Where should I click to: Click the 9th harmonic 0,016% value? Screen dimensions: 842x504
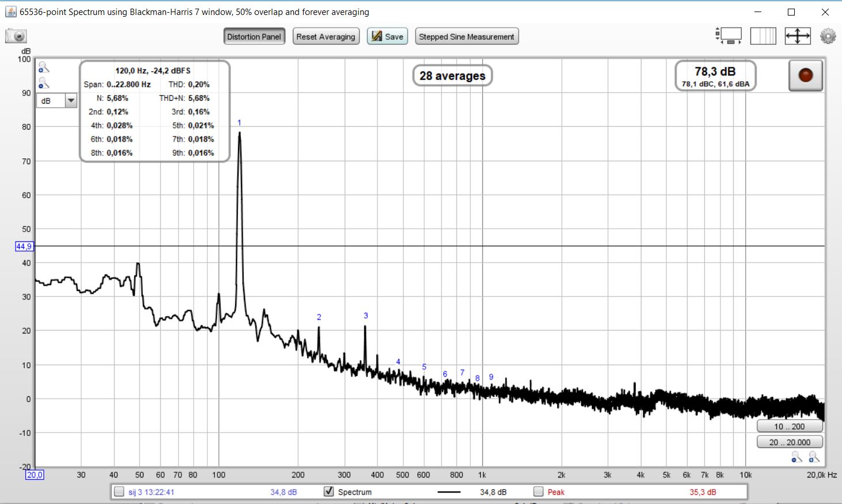tap(201, 153)
